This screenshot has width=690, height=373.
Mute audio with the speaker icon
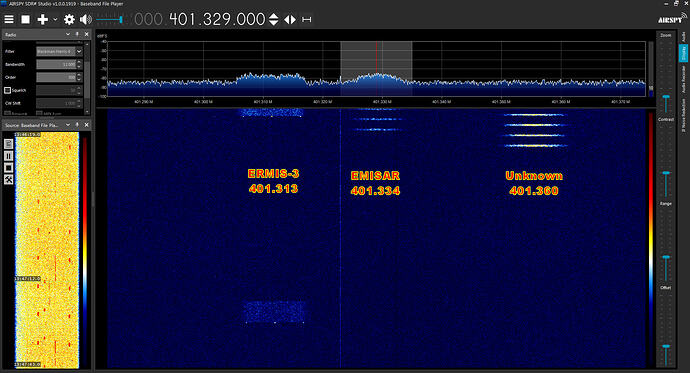(86, 19)
